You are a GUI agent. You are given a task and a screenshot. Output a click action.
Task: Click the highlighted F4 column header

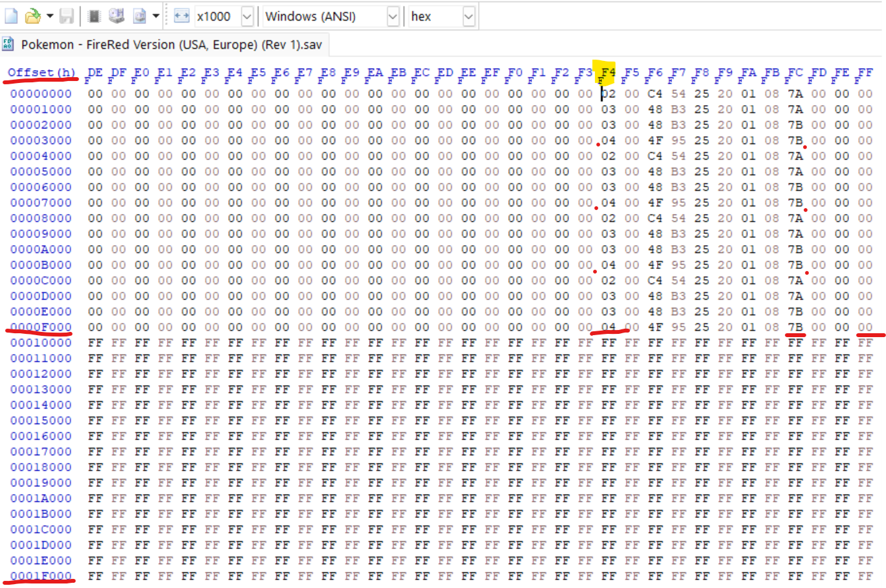607,73
